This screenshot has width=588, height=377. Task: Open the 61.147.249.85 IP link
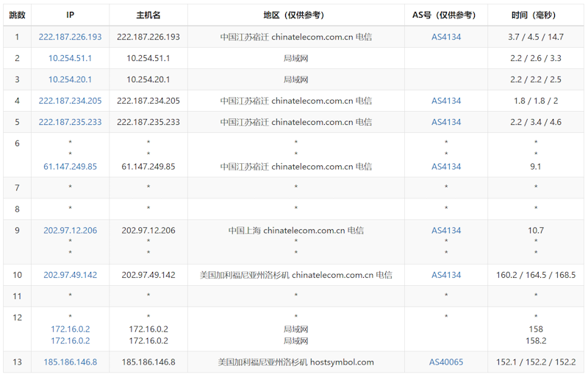70,167
